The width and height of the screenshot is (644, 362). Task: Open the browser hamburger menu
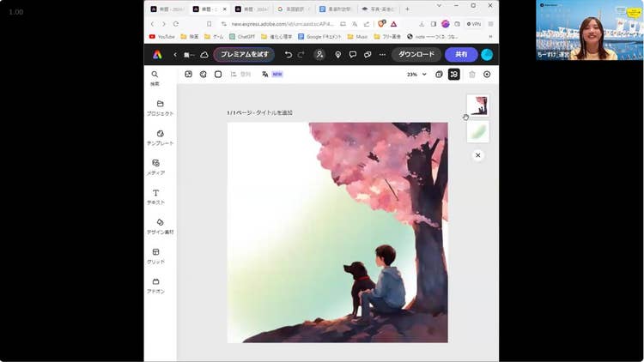coord(490,24)
